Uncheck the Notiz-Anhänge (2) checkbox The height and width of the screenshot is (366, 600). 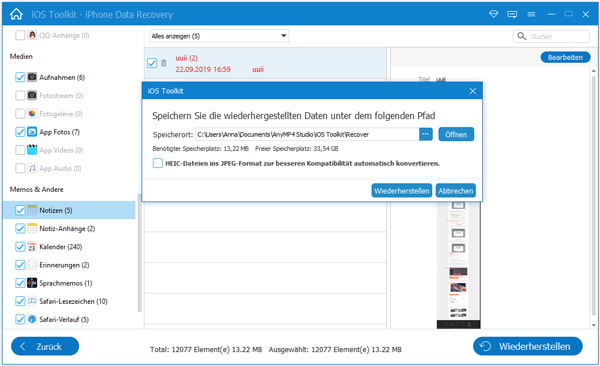point(20,228)
